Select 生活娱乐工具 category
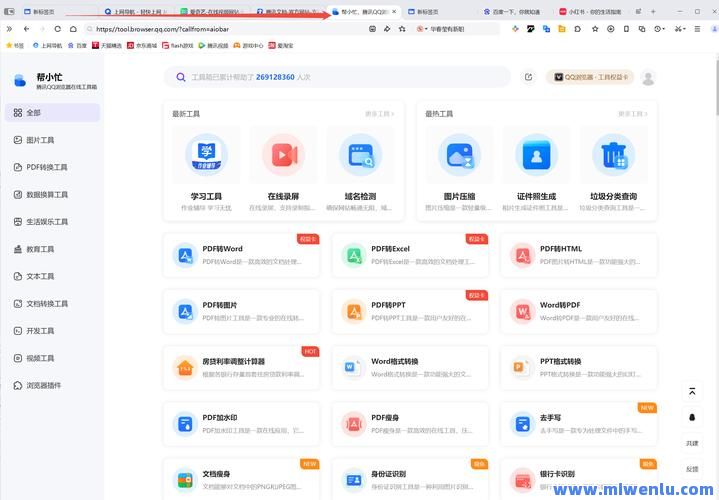Screen dimensions: 719x500 (52, 222)
